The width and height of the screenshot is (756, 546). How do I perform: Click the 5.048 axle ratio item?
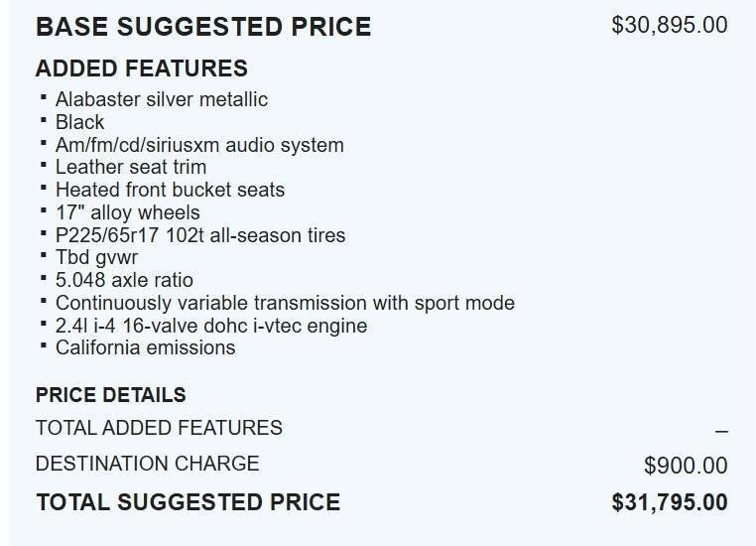[124, 280]
